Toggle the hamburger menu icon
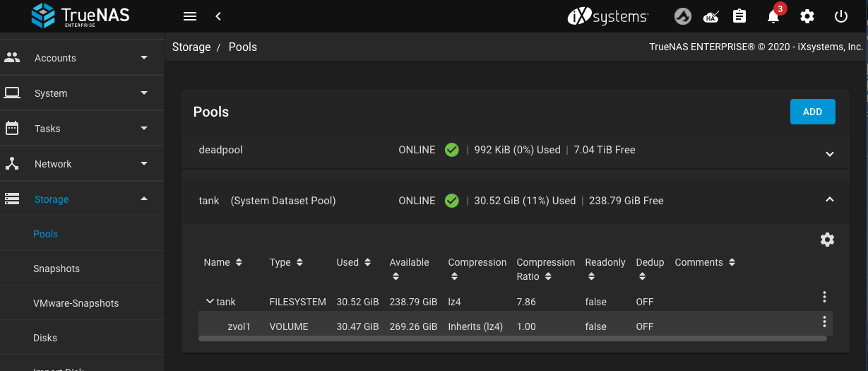The width and height of the screenshot is (868, 371). (x=189, y=16)
